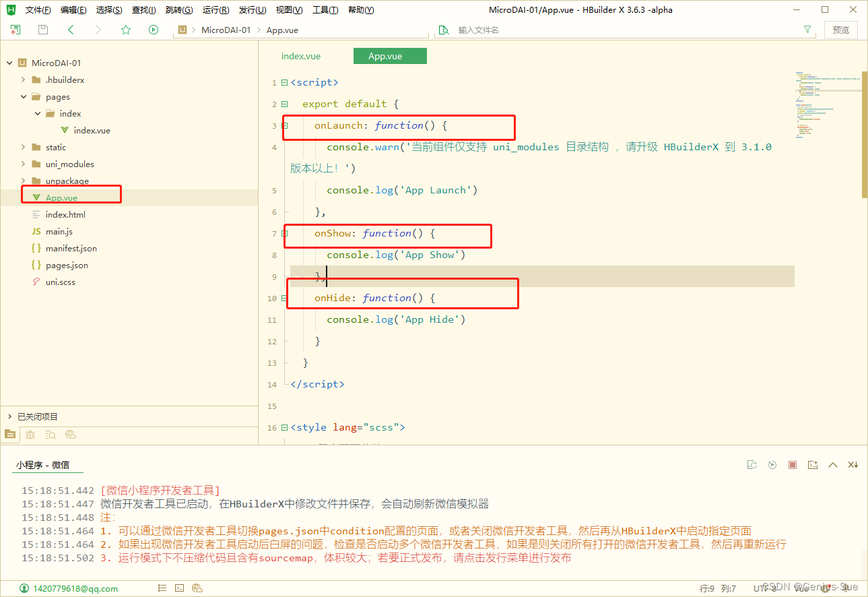Screen dimensions: 868x597
Task: Open terminal icon in status bar
Action: tap(180, 588)
